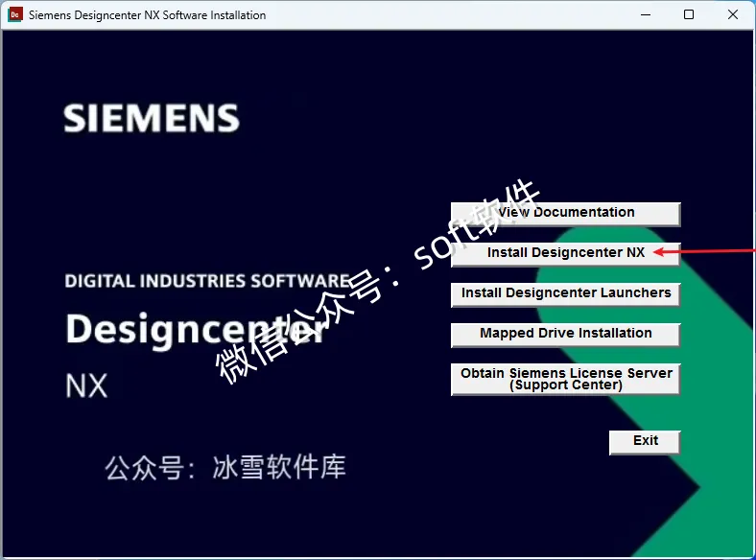Click the SIEMENS logo text
756x560 pixels.
(152, 118)
